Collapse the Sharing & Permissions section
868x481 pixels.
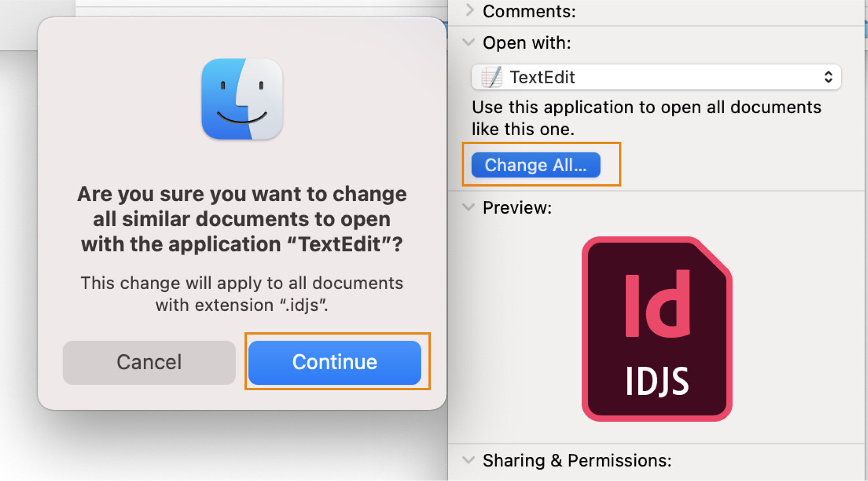tap(469, 460)
